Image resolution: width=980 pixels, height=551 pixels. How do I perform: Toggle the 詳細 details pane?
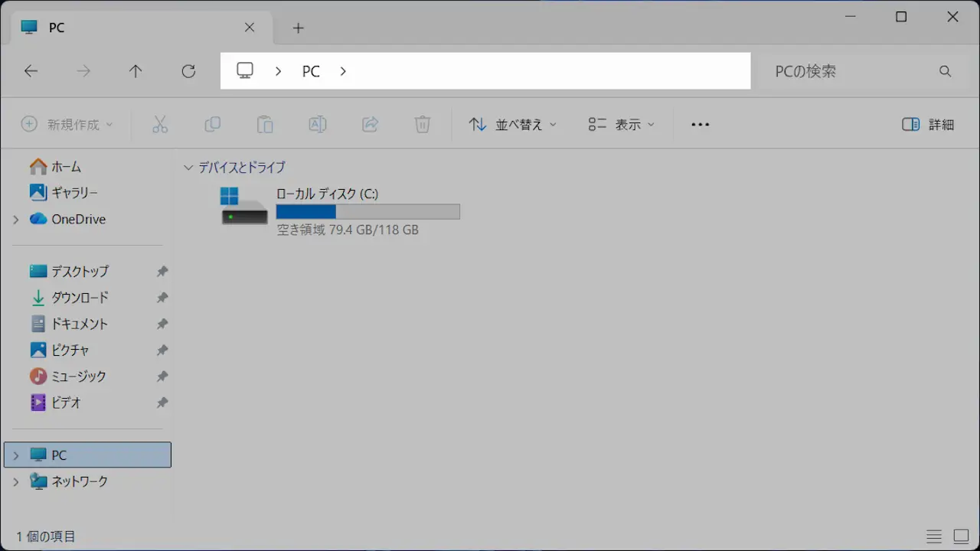point(928,125)
